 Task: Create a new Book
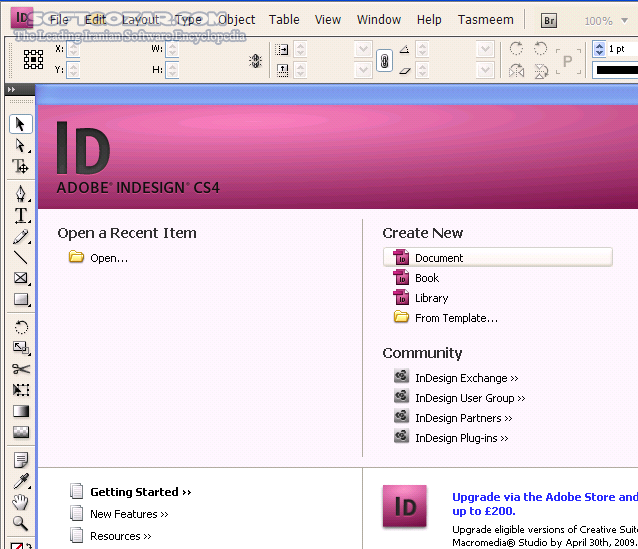pyautogui.click(x=416, y=278)
